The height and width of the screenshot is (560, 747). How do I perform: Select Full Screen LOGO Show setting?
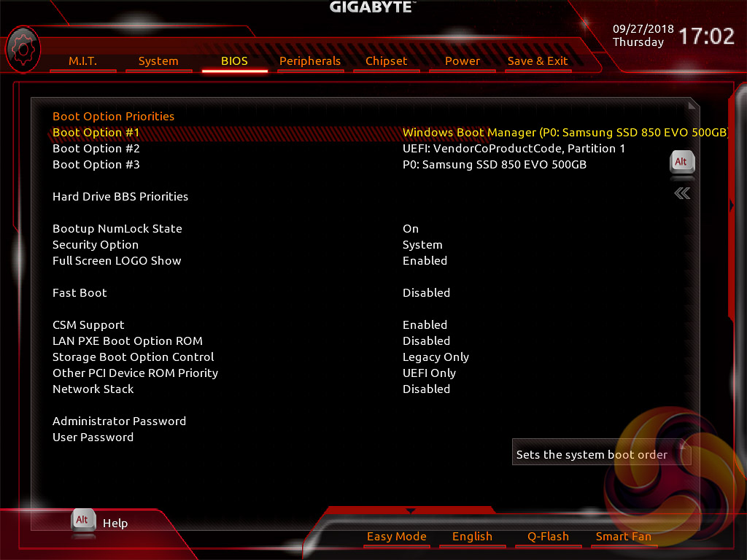pos(117,261)
